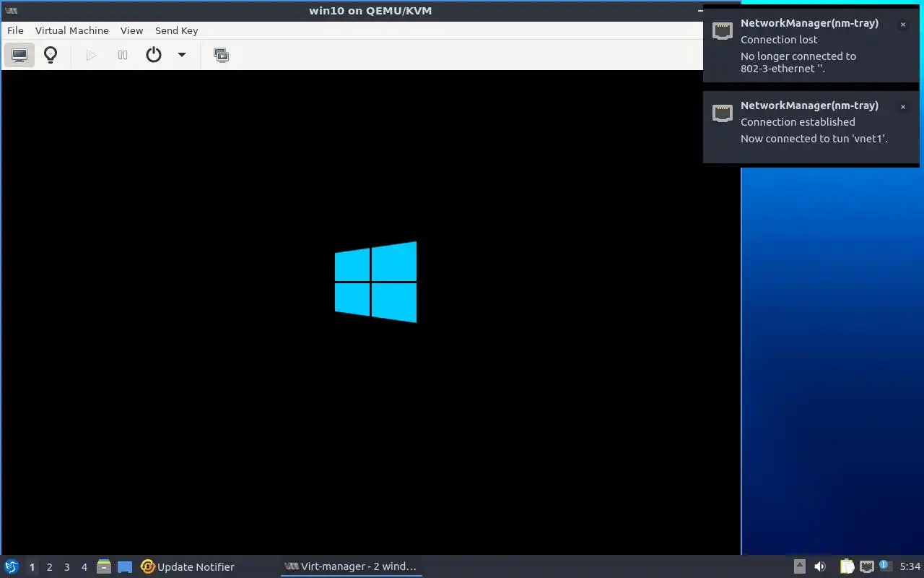Select Virt-manager taskbar entry
The width and height of the screenshot is (924, 578).
tap(351, 566)
